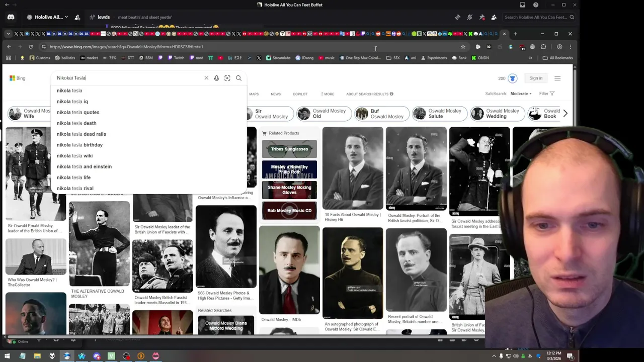Open Windows Start menu
644x362 pixels.
click(x=7, y=356)
